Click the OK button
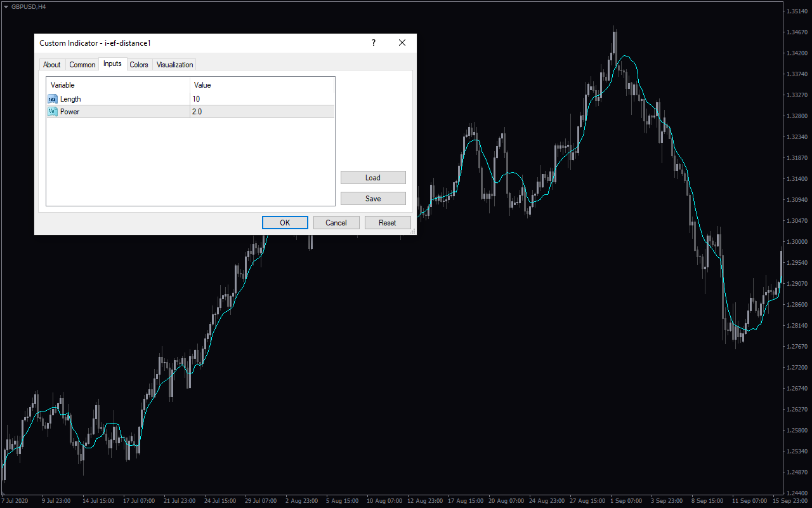812x508 pixels. (x=285, y=222)
